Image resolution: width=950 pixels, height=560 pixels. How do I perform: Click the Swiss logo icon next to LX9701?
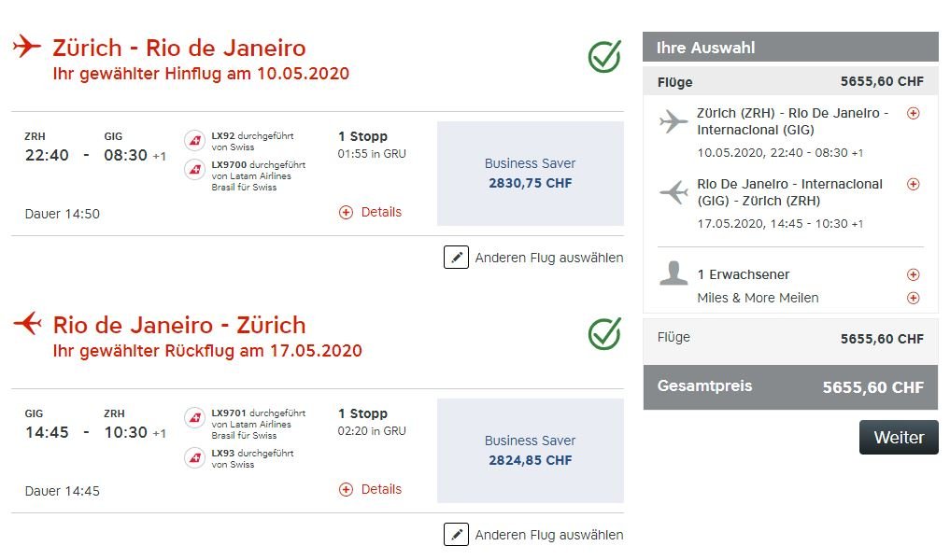(194, 418)
